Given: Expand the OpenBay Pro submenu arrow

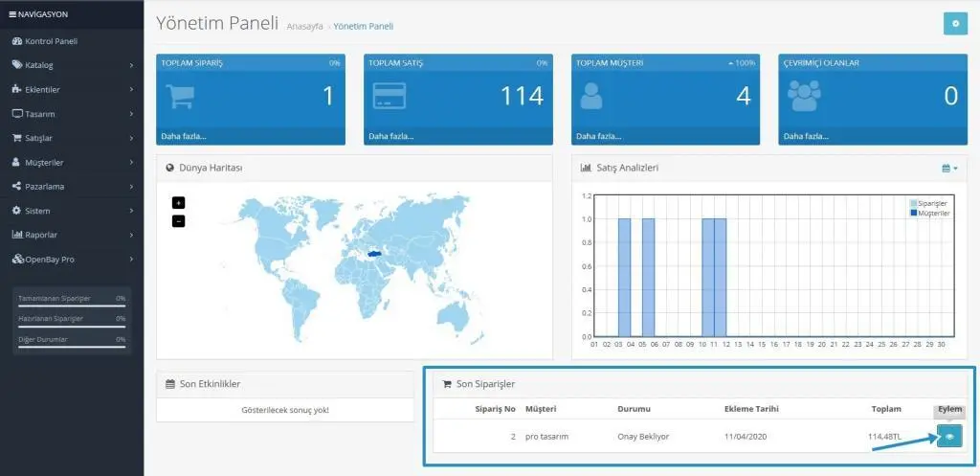Looking at the screenshot, I should (131, 259).
